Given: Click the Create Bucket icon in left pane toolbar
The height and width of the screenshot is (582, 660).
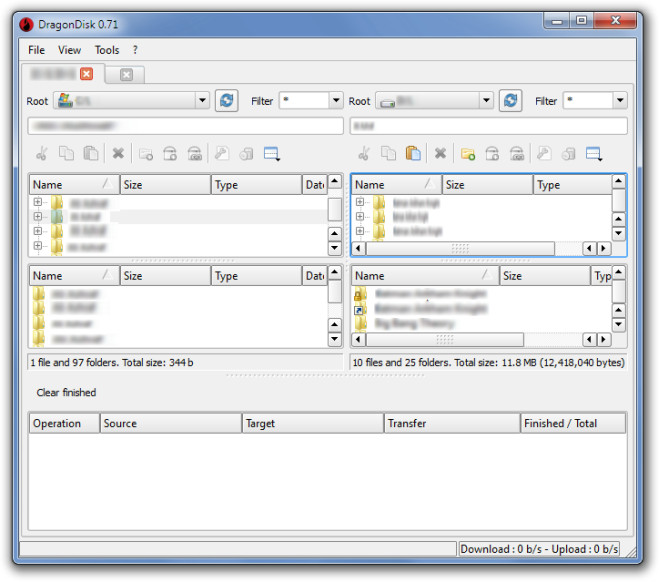Looking at the screenshot, I should click(x=170, y=154).
